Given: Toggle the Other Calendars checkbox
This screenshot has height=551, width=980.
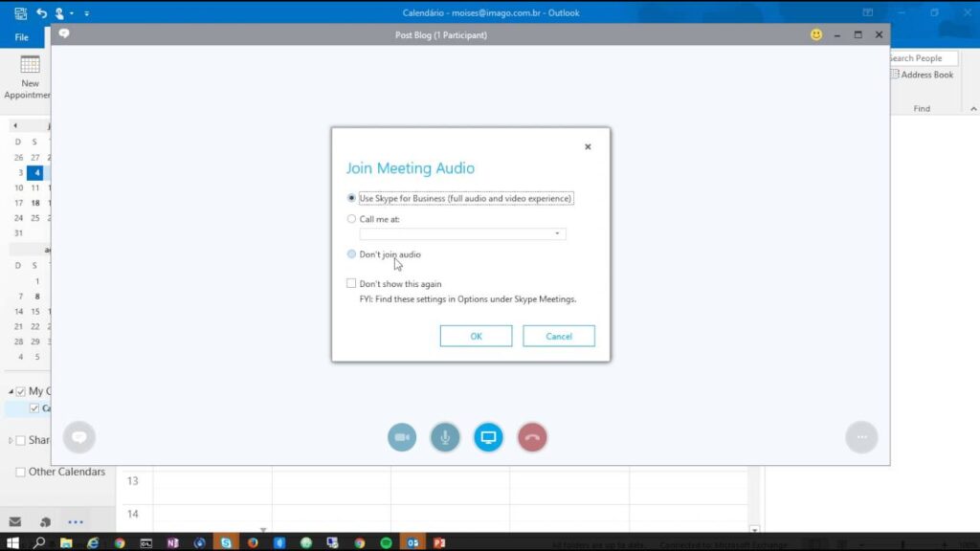Looking at the screenshot, I should 21,472.
